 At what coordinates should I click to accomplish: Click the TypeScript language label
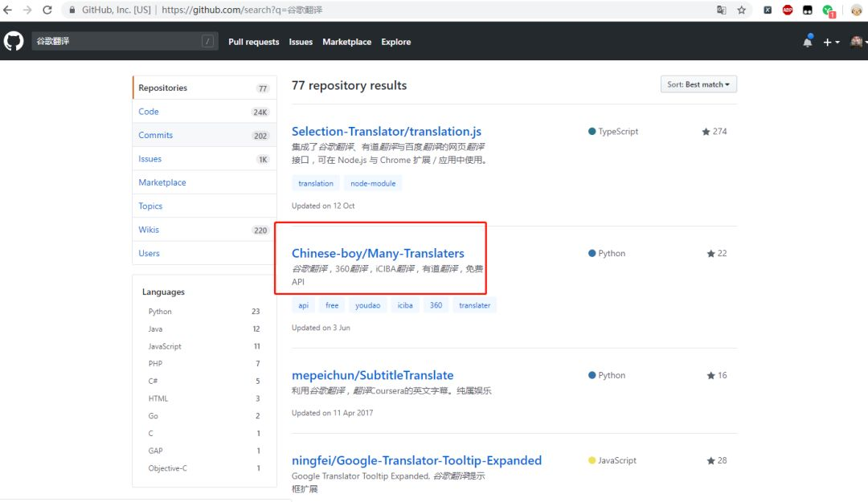coord(613,131)
